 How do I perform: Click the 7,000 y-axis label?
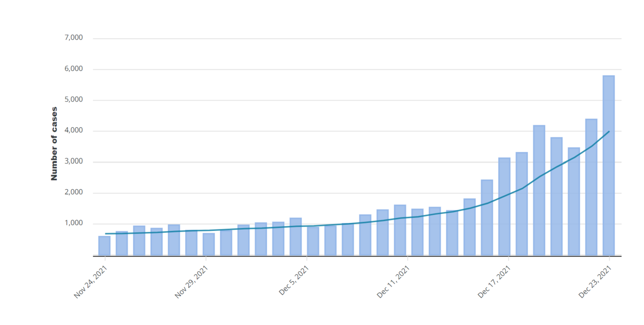73,38
